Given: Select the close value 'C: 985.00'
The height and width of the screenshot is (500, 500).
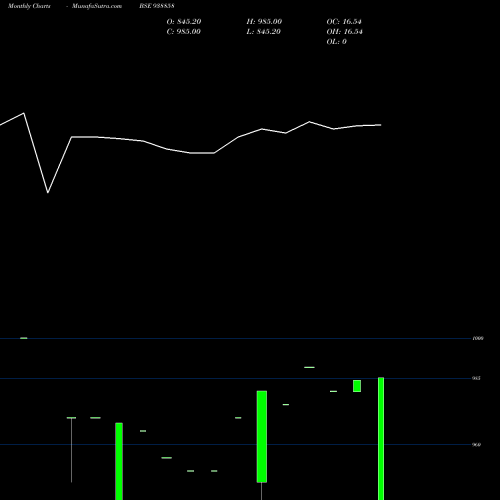Looking at the screenshot, I should (184, 32).
